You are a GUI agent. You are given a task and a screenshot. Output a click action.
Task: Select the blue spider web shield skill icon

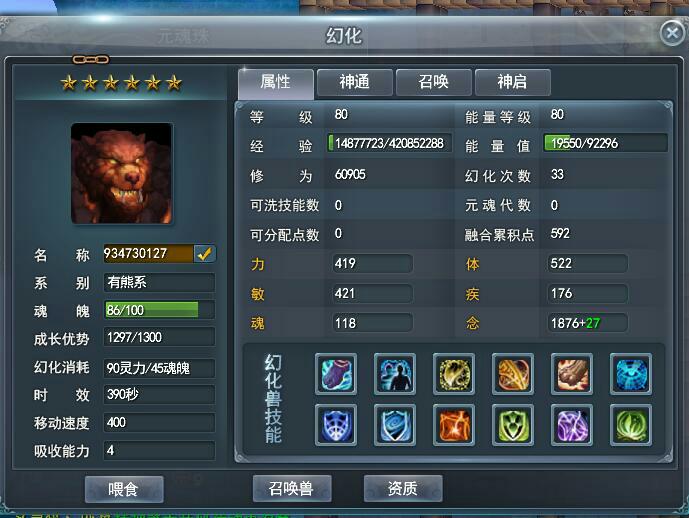point(336,425)
